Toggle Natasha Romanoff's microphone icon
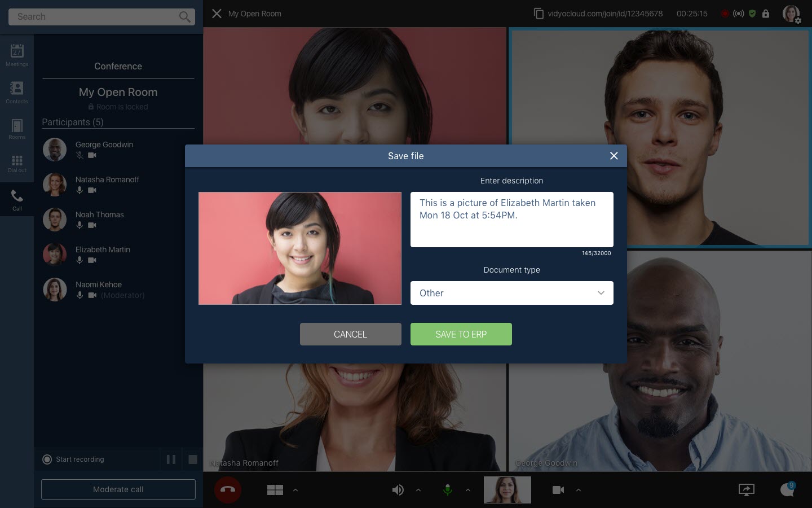Viewport: 812px width, 508px height. click(80, 190)
